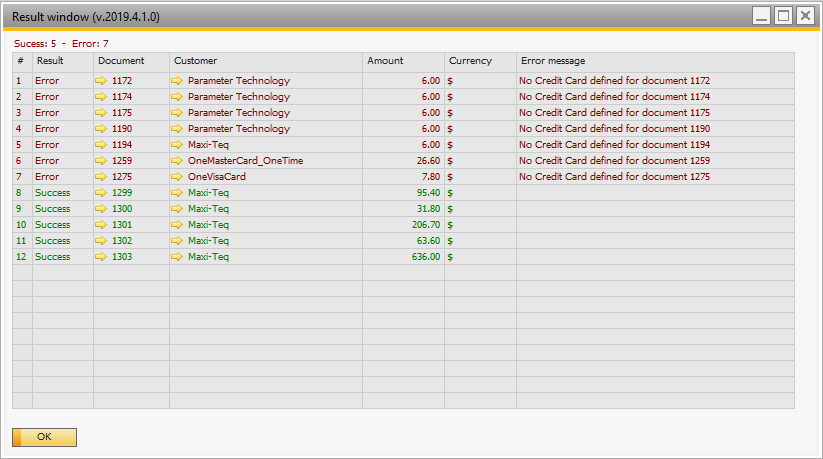
Task: Open OneMasterCard_OneTime customer link arrow
Action: (x=177, y=161)
